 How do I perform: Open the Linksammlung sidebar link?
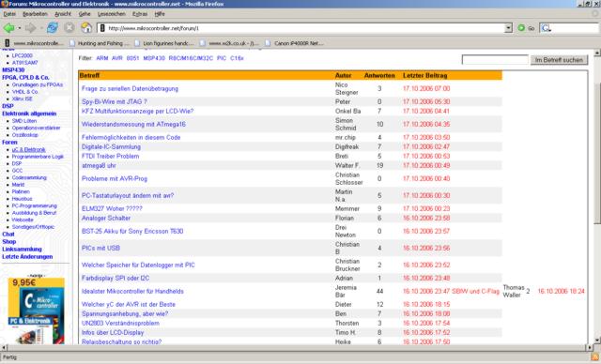tap(22, 250)
